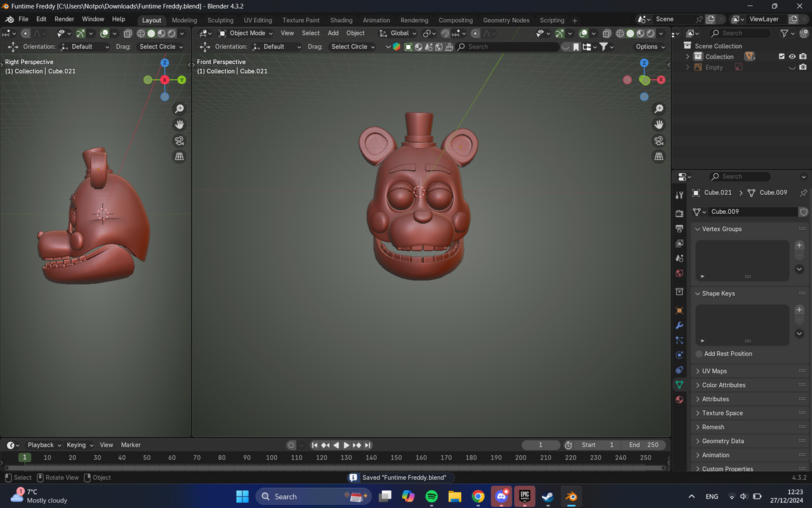The height and width of the screenshot is (508, 812).
Task: Open the timeline Keying popover
Action: [x=80, y=445]
